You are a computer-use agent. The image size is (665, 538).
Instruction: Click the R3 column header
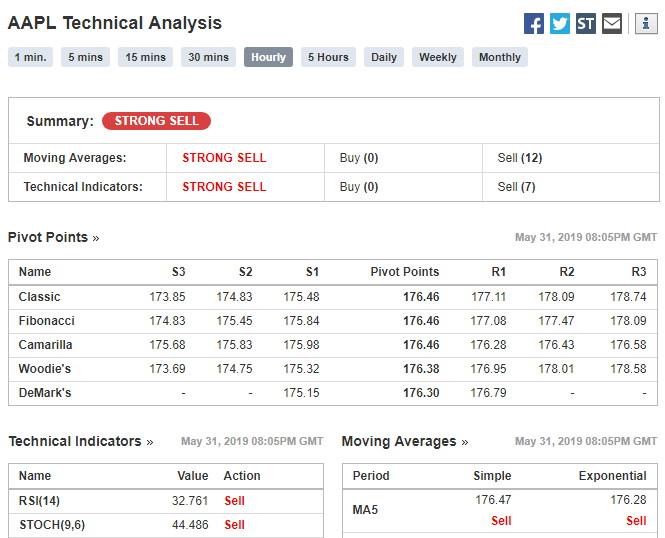tap(639, 272)
